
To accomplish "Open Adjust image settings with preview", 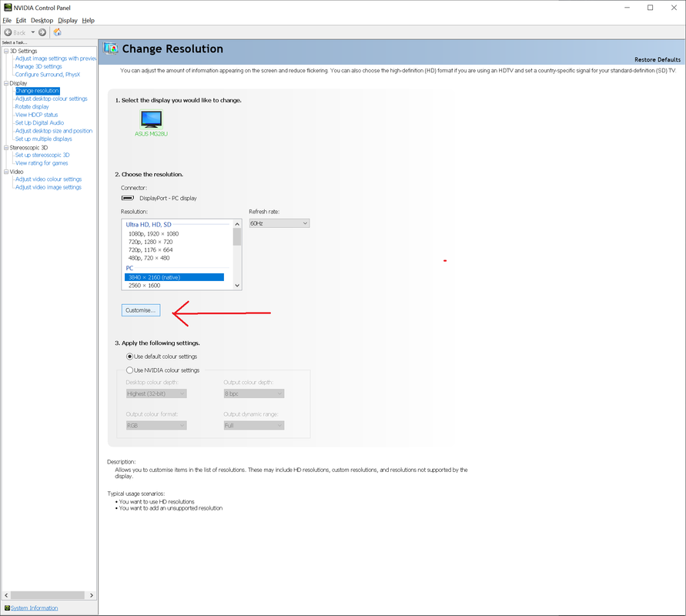I will [x=55, y=59].
